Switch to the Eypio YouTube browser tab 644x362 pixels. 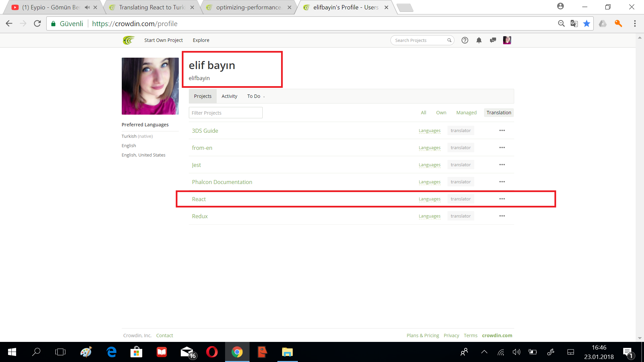50,7
